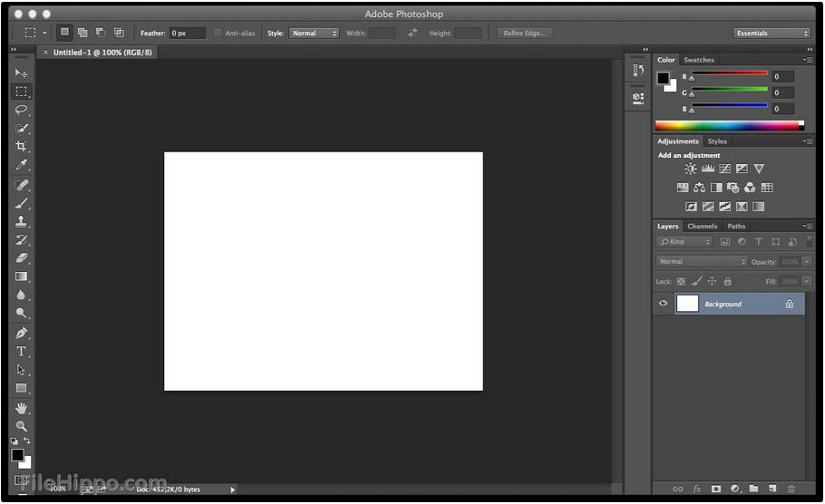Add a Vibrance adjustment

(758, 169)
